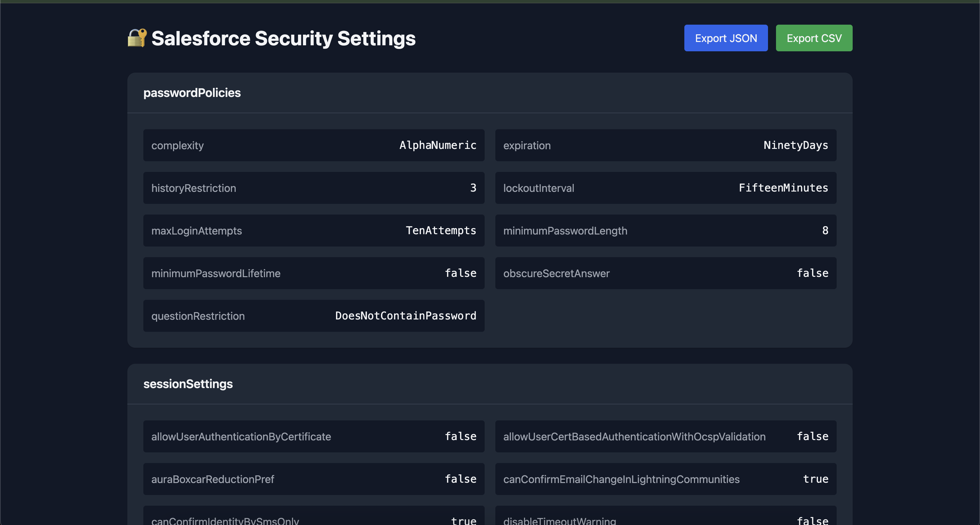Viewport: 980px width, 525px height.
Task: Click the complexity setting showing AlphaNumeric
Action: click(x=313, y=145)
